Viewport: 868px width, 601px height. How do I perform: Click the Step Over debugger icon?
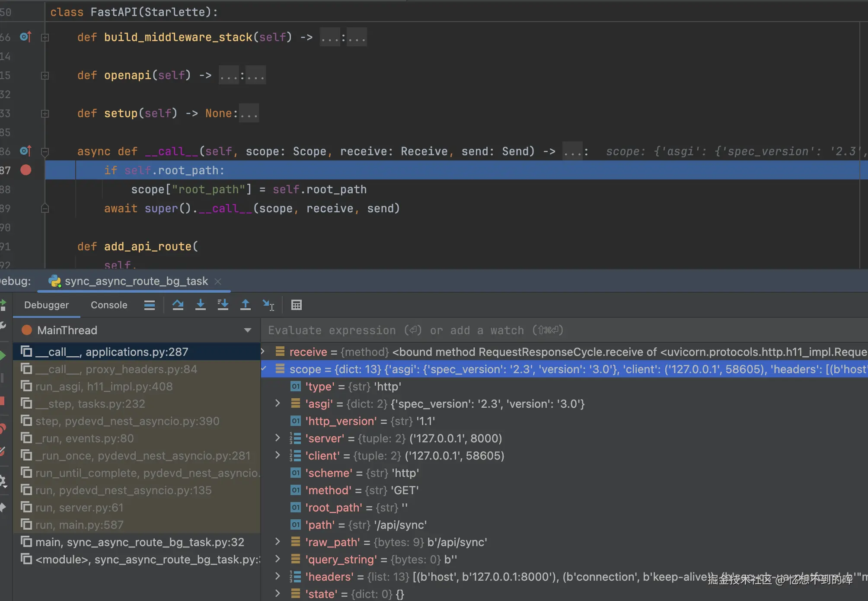click(x=178, y=305)
